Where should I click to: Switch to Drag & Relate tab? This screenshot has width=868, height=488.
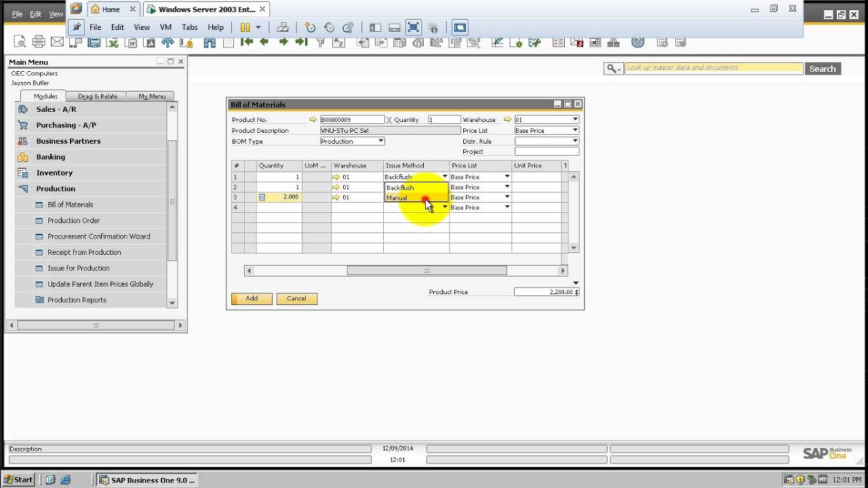click(x=98, y=96)
